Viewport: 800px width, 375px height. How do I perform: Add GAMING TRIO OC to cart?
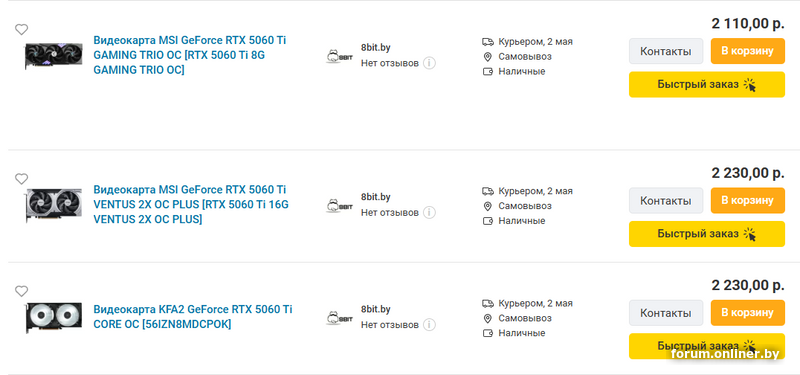coord(747,51)
